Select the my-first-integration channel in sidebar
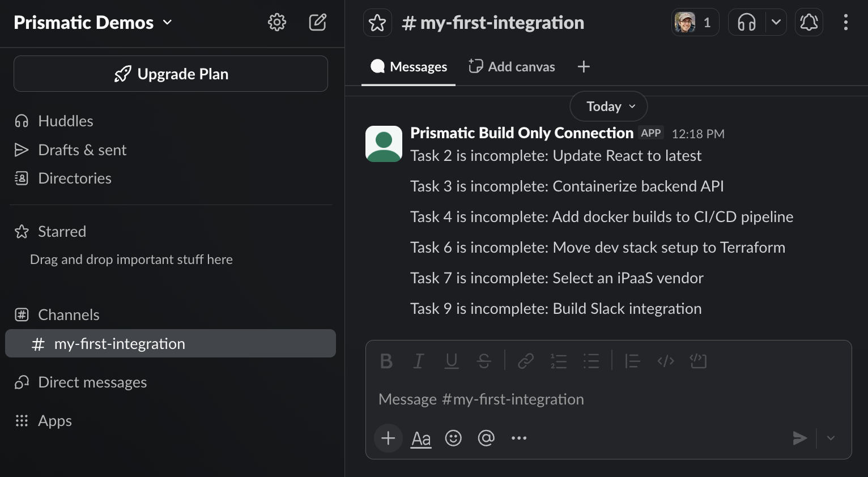 point(171,344)
